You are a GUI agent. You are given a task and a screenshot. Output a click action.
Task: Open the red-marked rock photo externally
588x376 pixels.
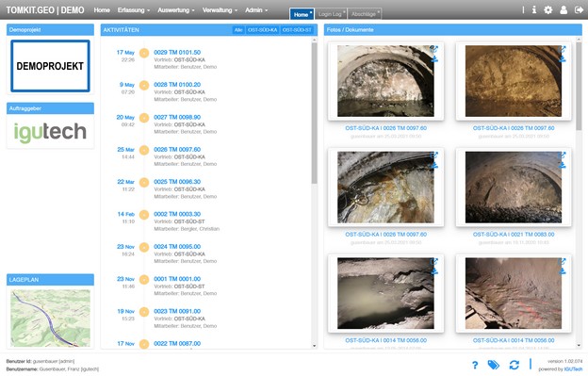tap(562, 261)
